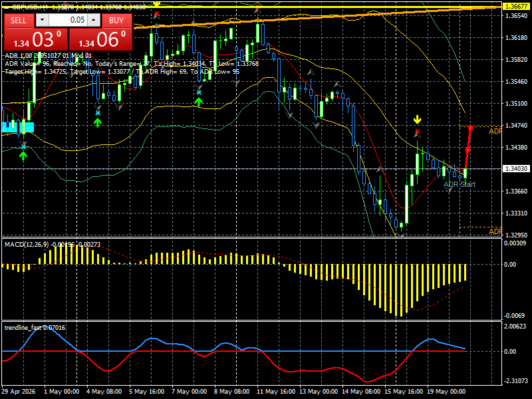The image size is (532, 399).
Task: Click the 8 May 08:00 time label
Action: (x=232, y=391)
